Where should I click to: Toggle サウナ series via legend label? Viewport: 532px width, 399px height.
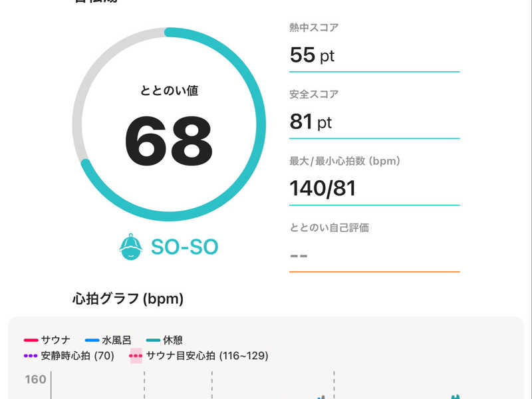click(x=56, y=340)
